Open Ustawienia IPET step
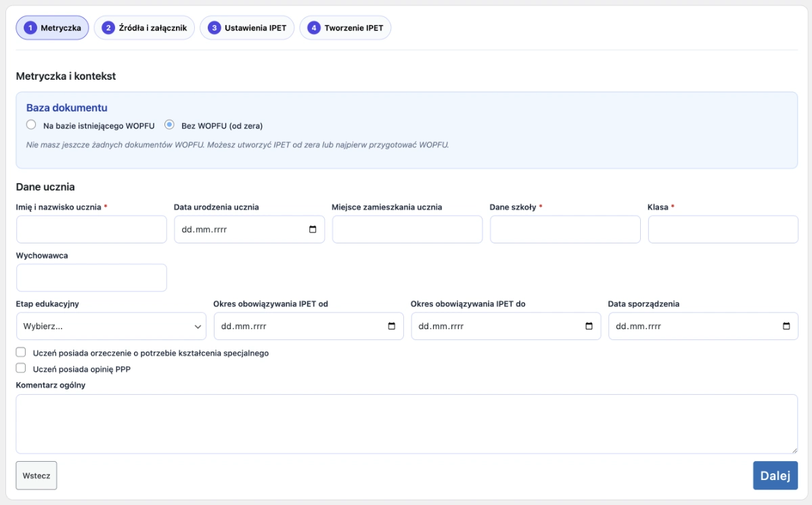 click(247, 28)
